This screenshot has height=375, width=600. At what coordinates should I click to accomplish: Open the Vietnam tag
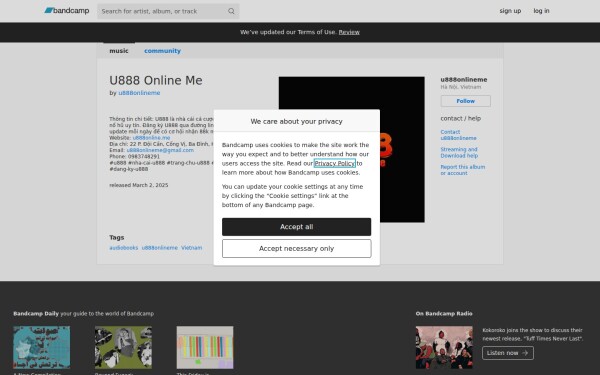(x=192, y=248)
